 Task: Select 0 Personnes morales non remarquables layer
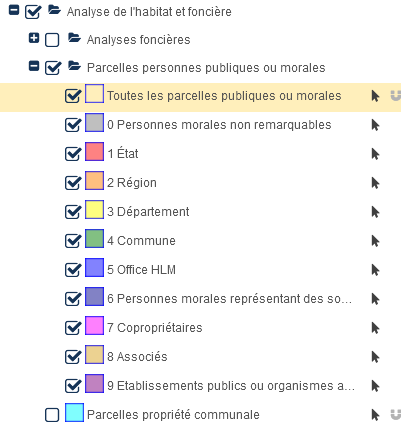(x=219, y=125)
